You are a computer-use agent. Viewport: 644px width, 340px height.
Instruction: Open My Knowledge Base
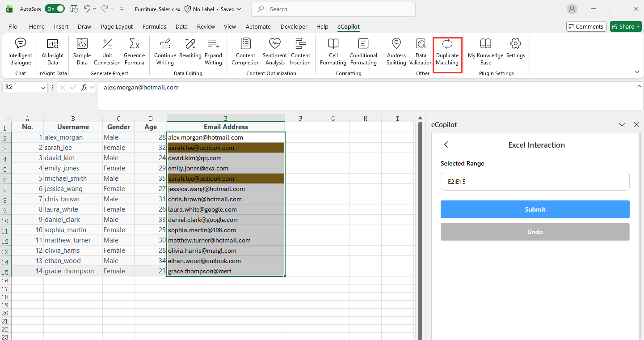[x=485, y=51]
